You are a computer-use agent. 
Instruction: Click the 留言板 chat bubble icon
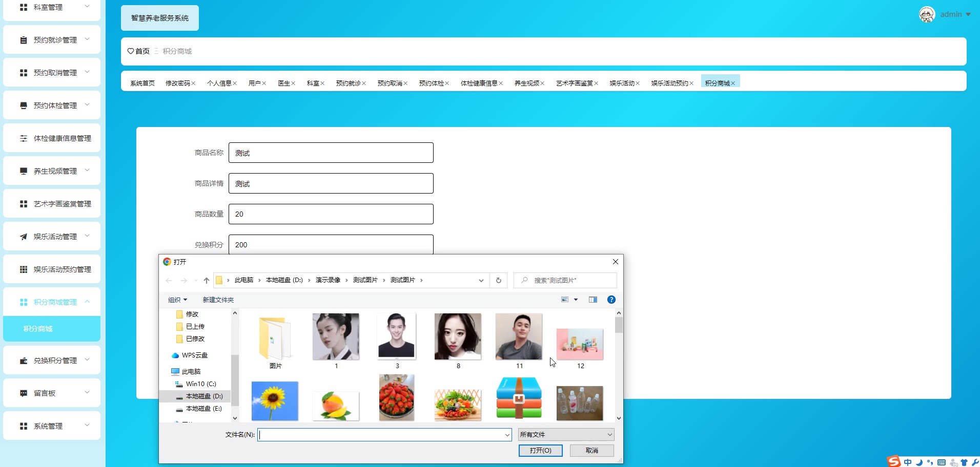point(24,393)
